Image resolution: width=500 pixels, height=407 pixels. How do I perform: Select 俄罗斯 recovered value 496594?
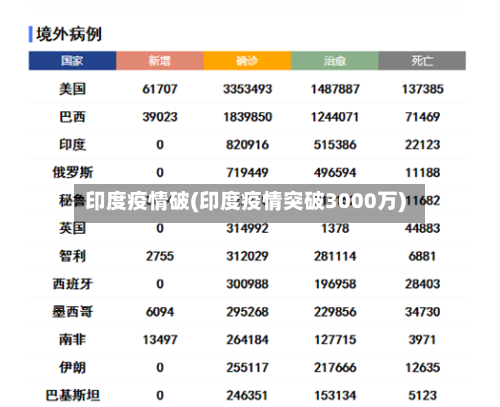click(x=335, y=173)
